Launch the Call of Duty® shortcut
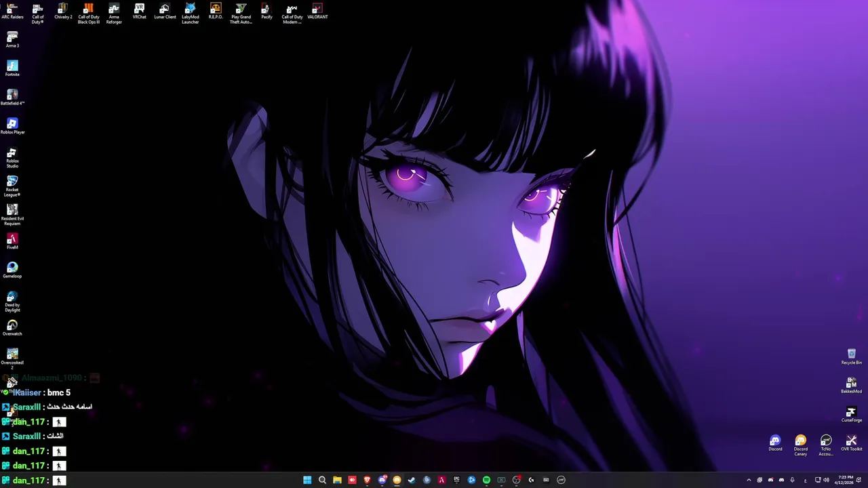Viewport: 868px width, 488px height. [x=38, y=14]
